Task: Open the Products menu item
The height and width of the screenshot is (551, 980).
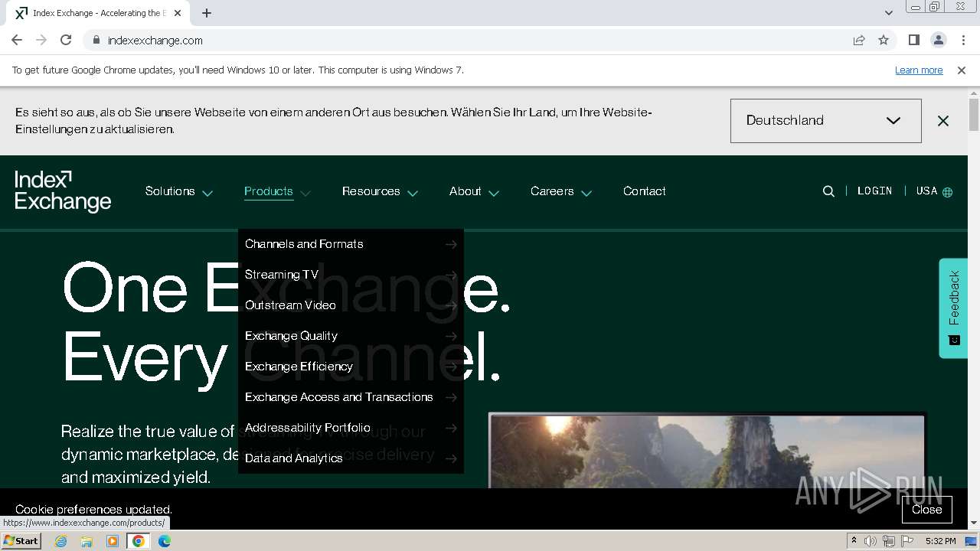Action: click(x=269, y=191)
